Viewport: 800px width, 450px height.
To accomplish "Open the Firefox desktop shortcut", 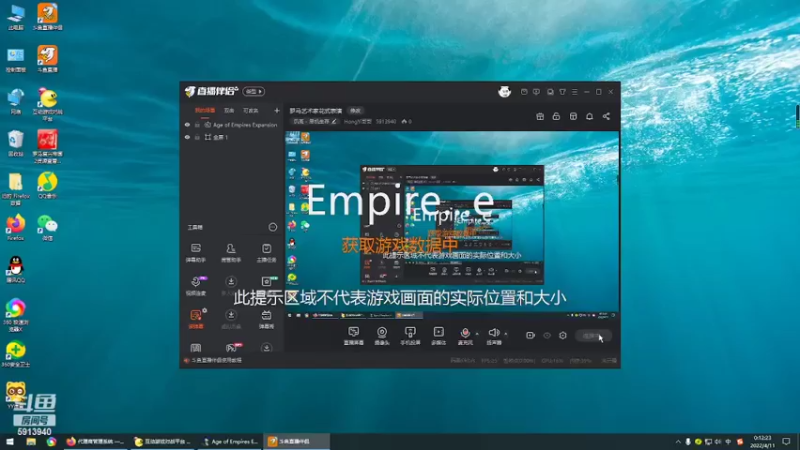I will [x=16, y=228].
